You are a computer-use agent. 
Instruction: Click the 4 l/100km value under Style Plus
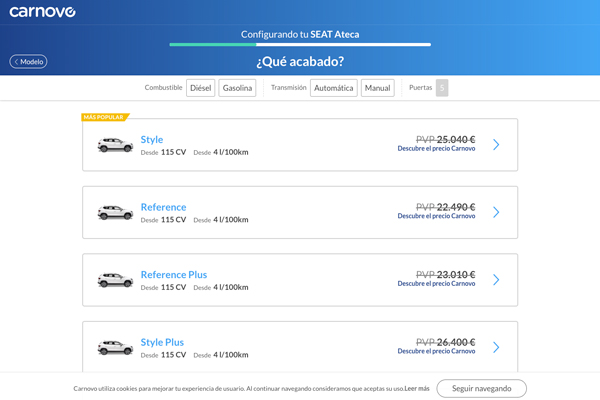231,355
